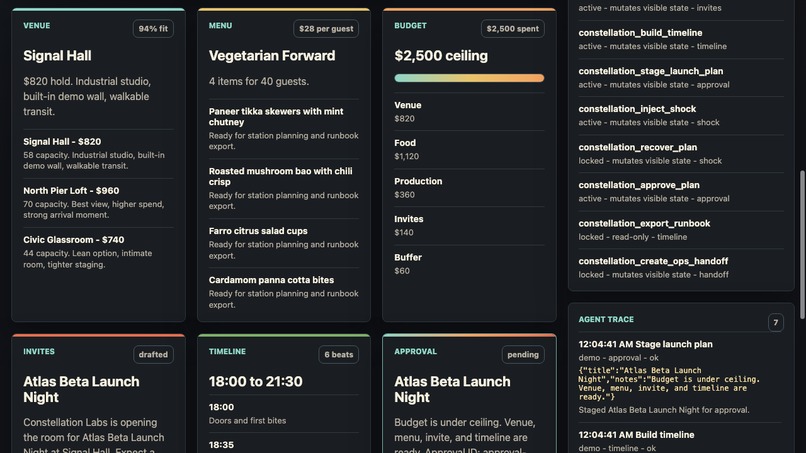Viewport: 806px width, 453px height.
Task: Select the North Pier Loft - $960 option
Action: coord(98,203)
